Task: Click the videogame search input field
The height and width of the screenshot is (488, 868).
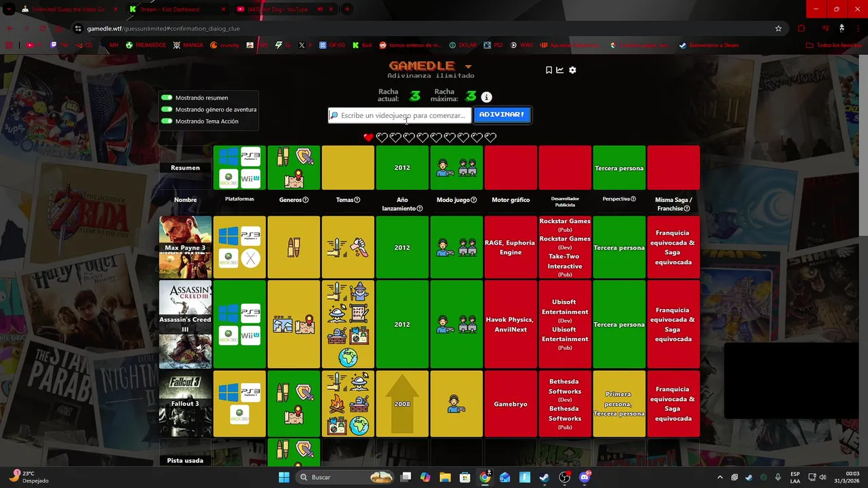Action: [x=399, y=115]
